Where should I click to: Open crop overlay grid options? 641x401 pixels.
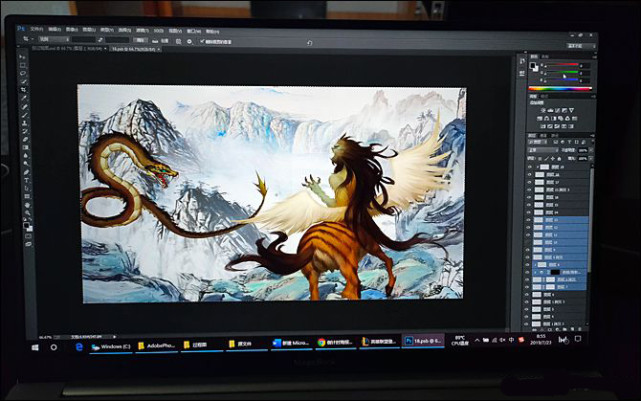point(178,41)
